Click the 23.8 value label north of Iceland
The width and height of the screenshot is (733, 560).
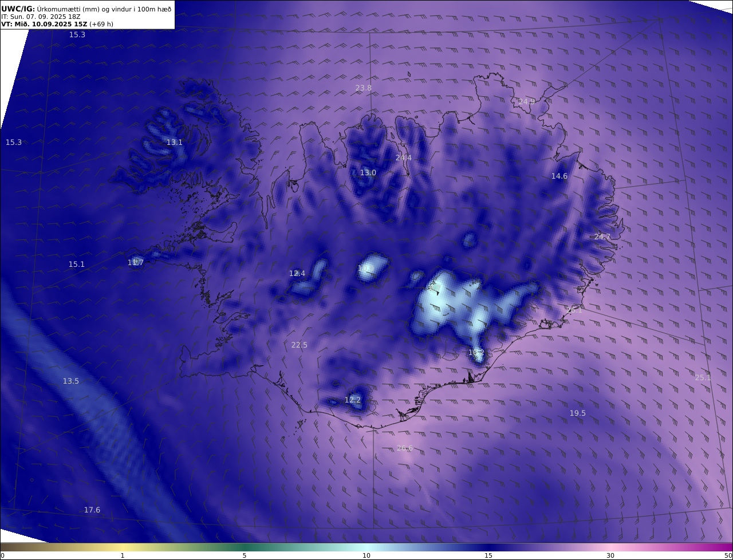(x=364, y=88)
